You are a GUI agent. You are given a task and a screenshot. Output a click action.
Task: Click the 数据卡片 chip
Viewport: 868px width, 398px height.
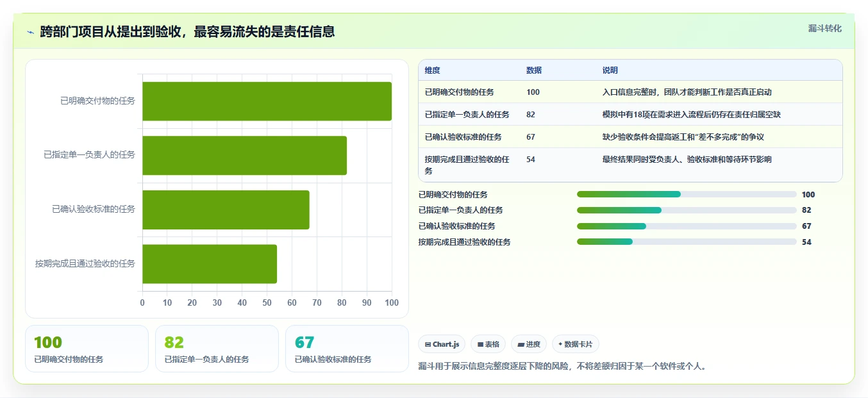pyautogui.click(x=576, y=344)
